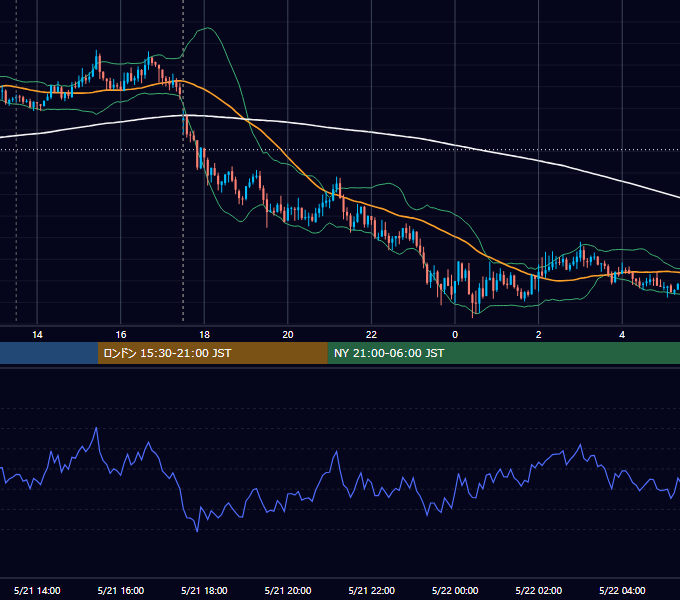This screenshot has width=680, height=600.
Task: Click the 5/21 22:00 time label
Action: 372,590
